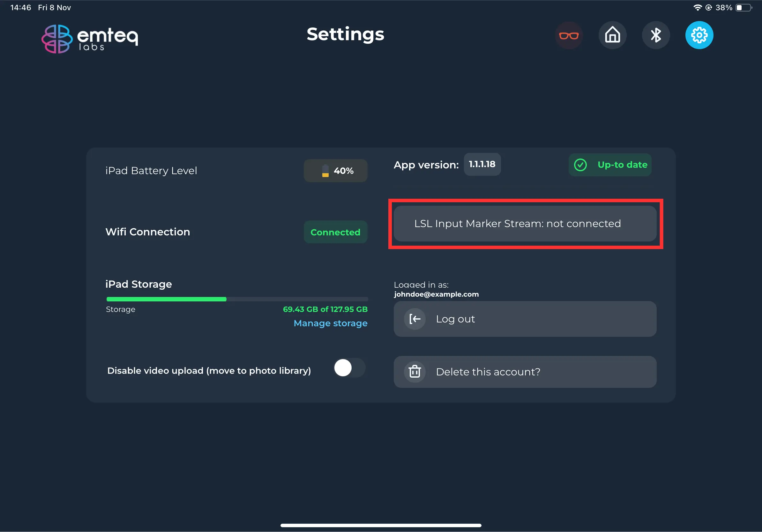Click the iPad battery level indicator

click(336, 171)
